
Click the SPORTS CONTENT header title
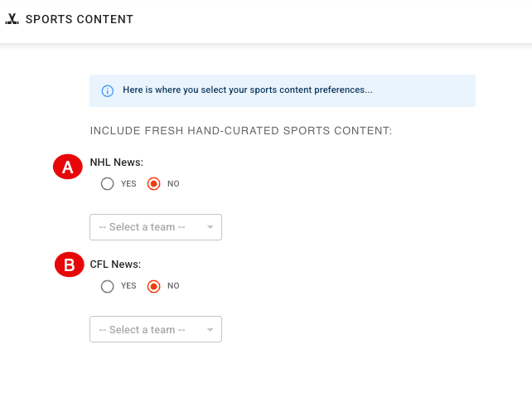[80, 19]
